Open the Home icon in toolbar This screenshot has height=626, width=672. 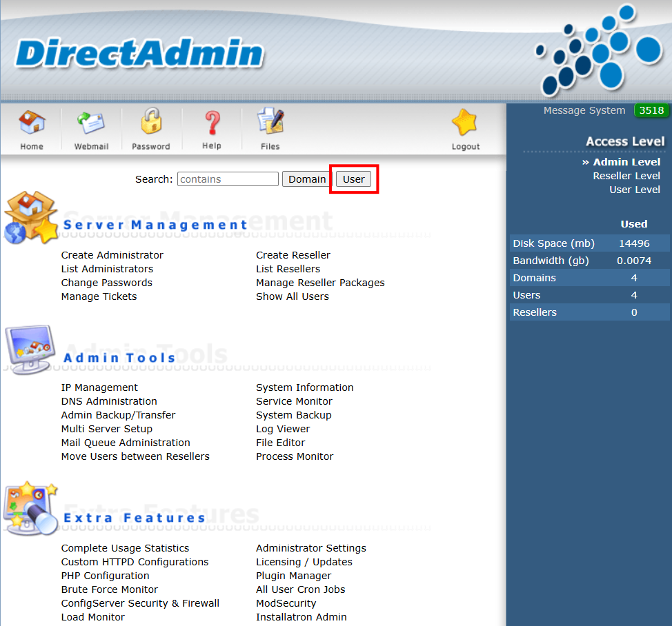(32, 123)
